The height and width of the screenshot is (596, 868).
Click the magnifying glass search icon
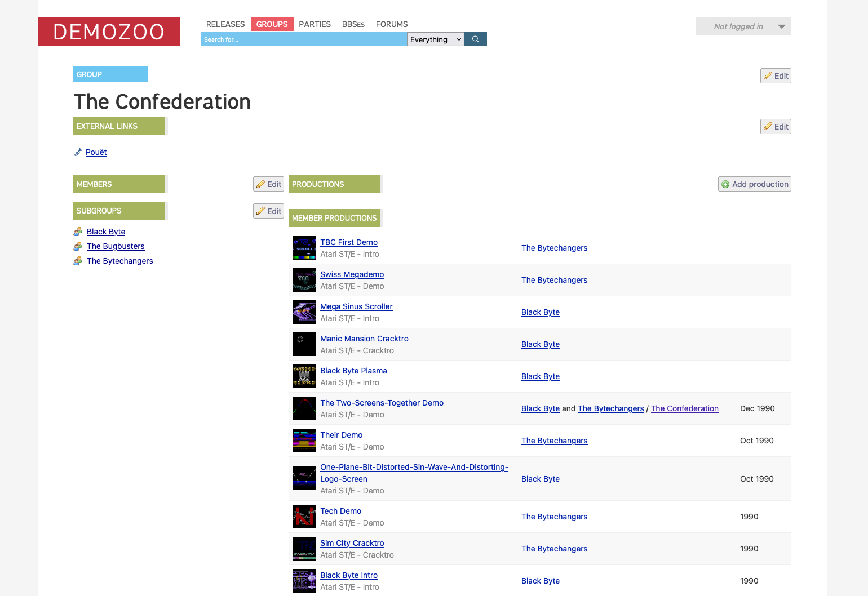pos(475,39)
